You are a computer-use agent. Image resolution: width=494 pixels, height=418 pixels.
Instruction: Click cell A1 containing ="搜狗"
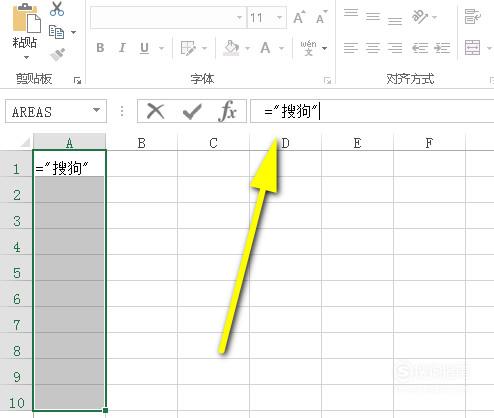(69, 163)
